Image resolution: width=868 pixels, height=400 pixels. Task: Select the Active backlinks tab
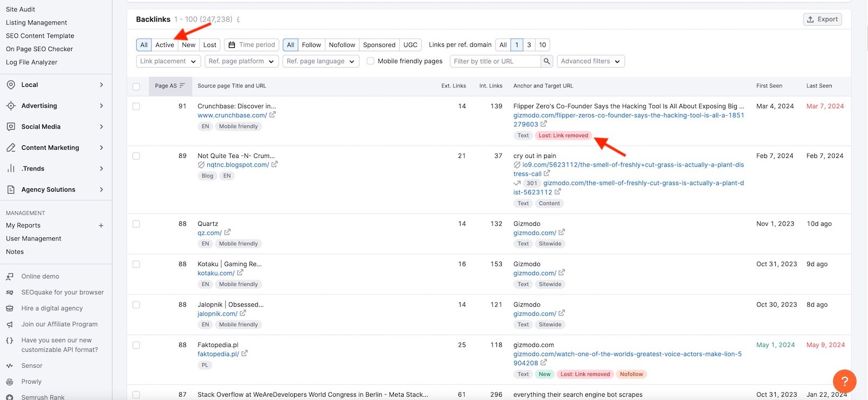pos(165,45)
